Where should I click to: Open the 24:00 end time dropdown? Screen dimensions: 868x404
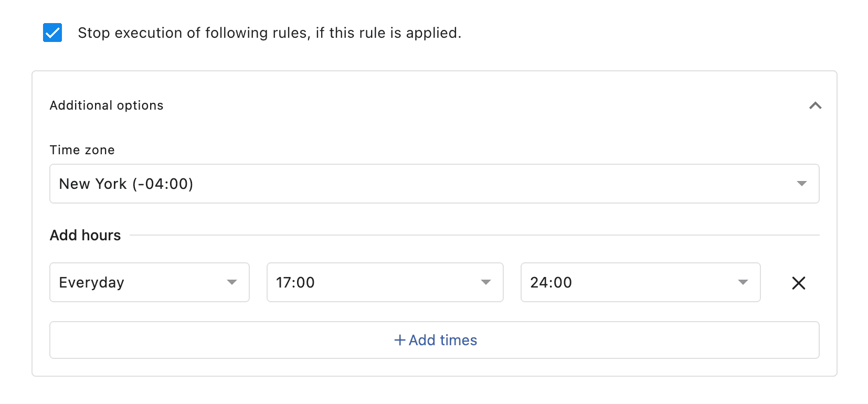[x=640, y=282]
